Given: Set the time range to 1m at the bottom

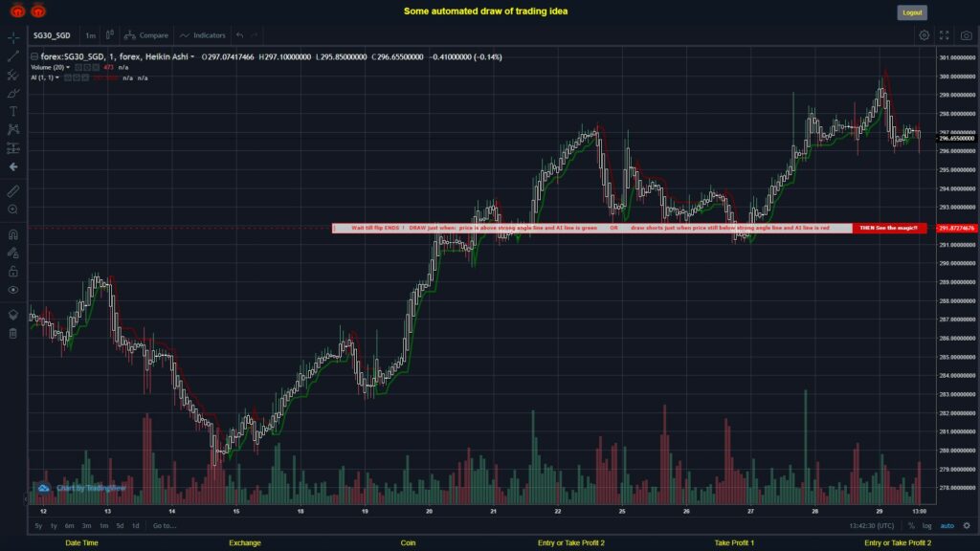Looking at the screenshot, I should coord(103,525).
